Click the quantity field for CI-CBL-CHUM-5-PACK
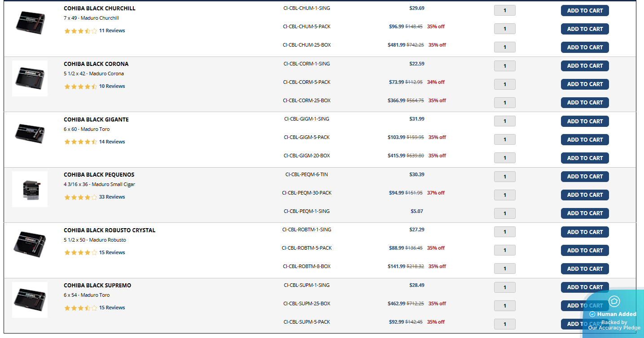The image size is (644, 338). pos(504,29)
